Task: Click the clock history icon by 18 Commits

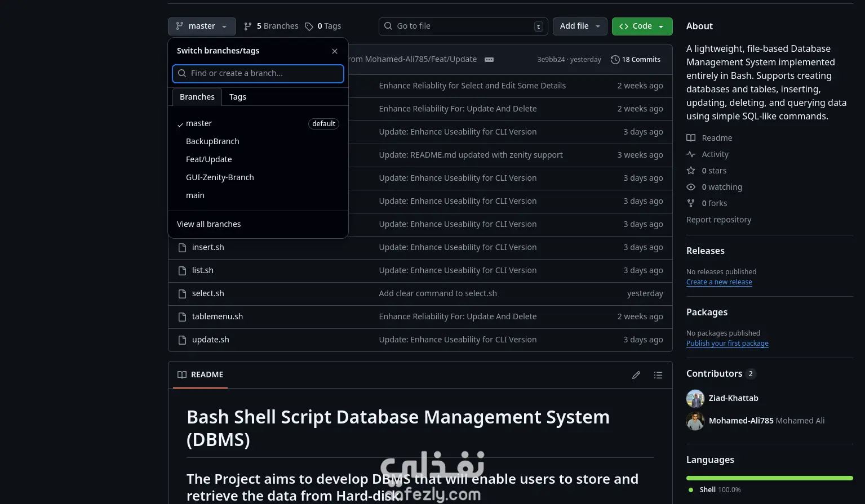Action: point(615,60)
